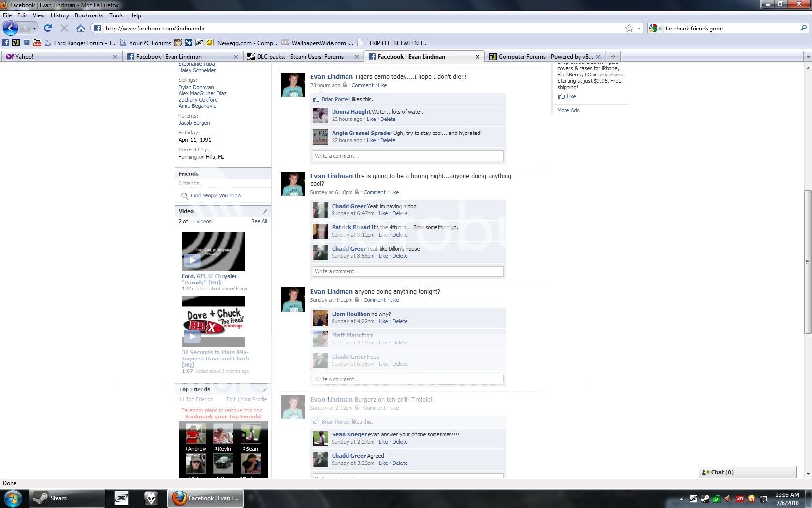The width and height of the screenshot is (812, 508).
Task: Open the History menu
Action: (60, 15)
